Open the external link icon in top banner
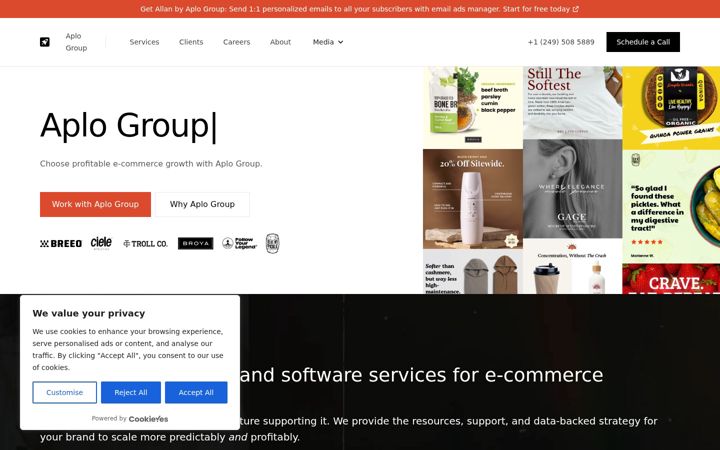 (576, 9)
